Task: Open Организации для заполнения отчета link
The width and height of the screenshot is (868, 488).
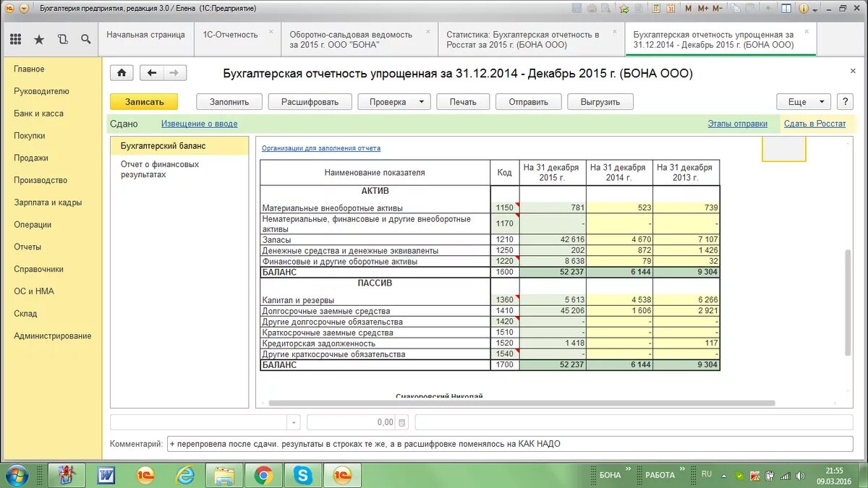Action: (321, 148)
